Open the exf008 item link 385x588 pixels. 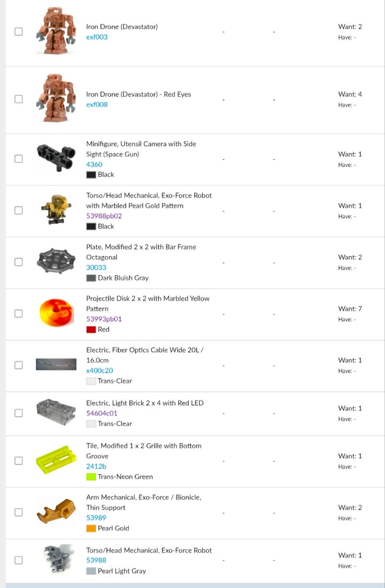(97, 105)
